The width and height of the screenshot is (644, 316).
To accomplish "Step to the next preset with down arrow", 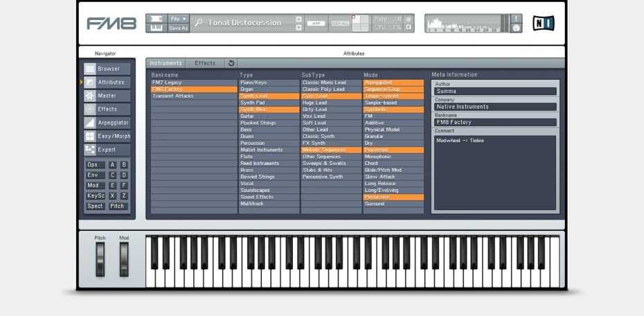I will 298,28.
